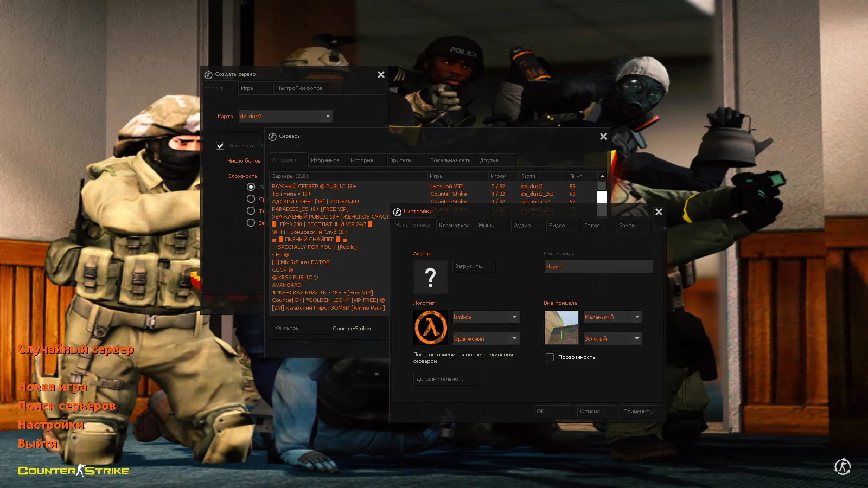Expand the lambda logo type dropdown
The image size is (868, 488).
[486, 317]
